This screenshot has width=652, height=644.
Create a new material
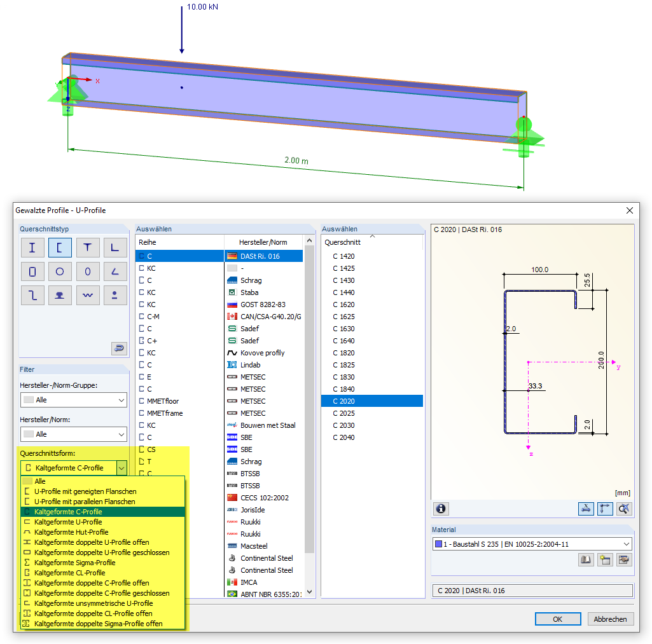coord(605,559)
